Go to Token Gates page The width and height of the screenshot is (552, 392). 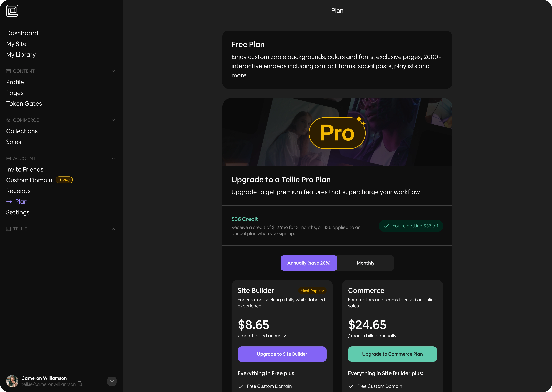pos(24,104)
